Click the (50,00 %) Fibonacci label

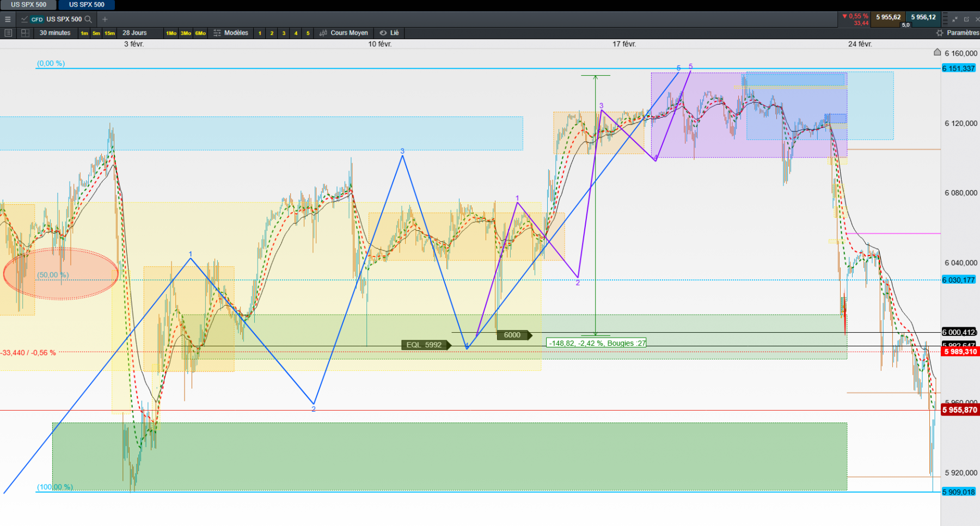point(53,275)
